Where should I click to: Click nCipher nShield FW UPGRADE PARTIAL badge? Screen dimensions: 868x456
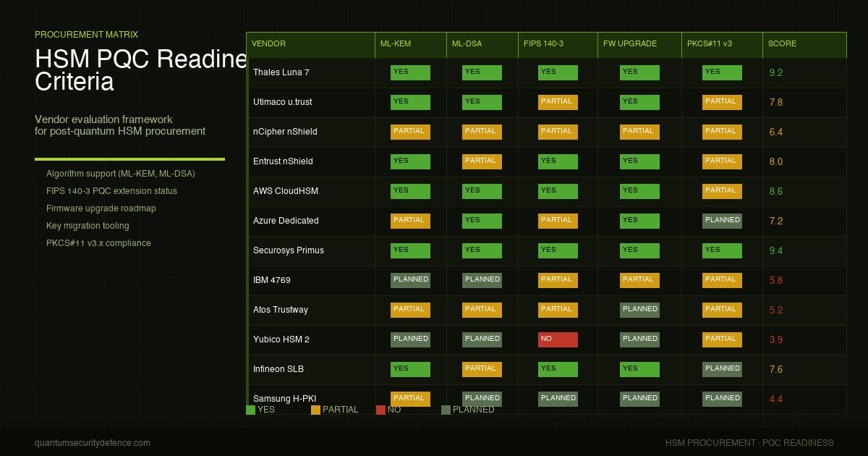tap(639, 132)
